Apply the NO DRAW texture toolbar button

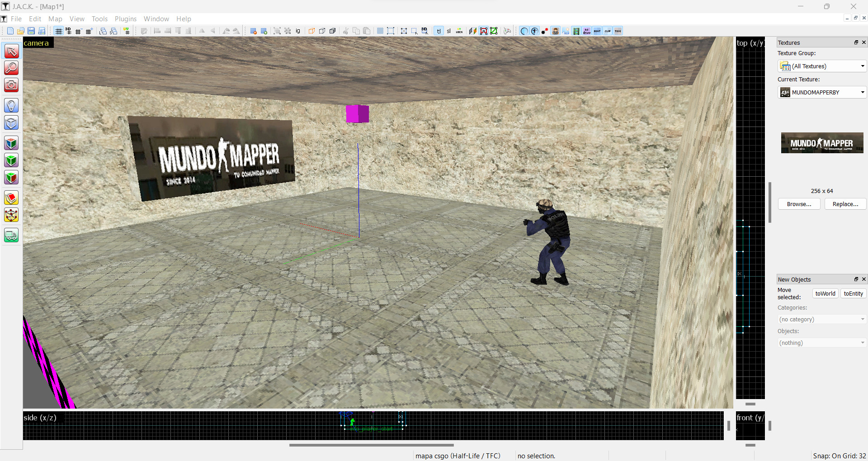pos(586,31)
